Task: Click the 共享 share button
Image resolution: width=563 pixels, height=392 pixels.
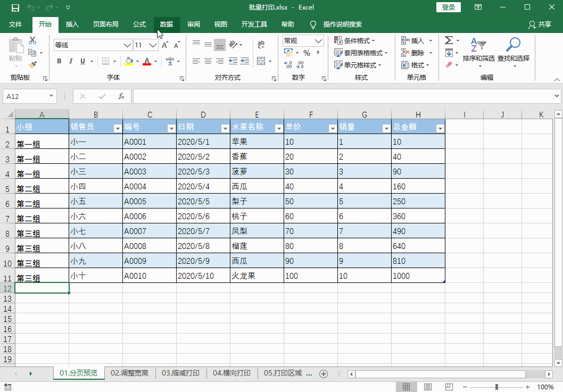Action: coord(540,24)
